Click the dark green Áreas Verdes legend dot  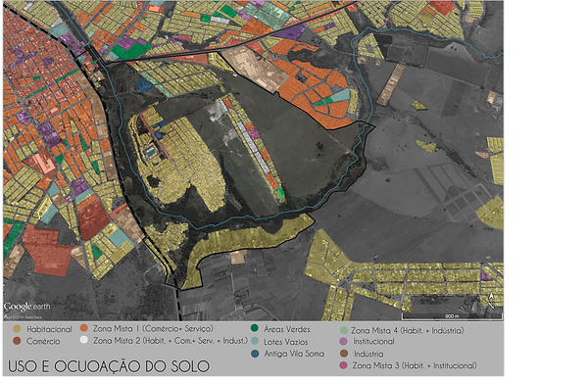(x=255, y=328)
